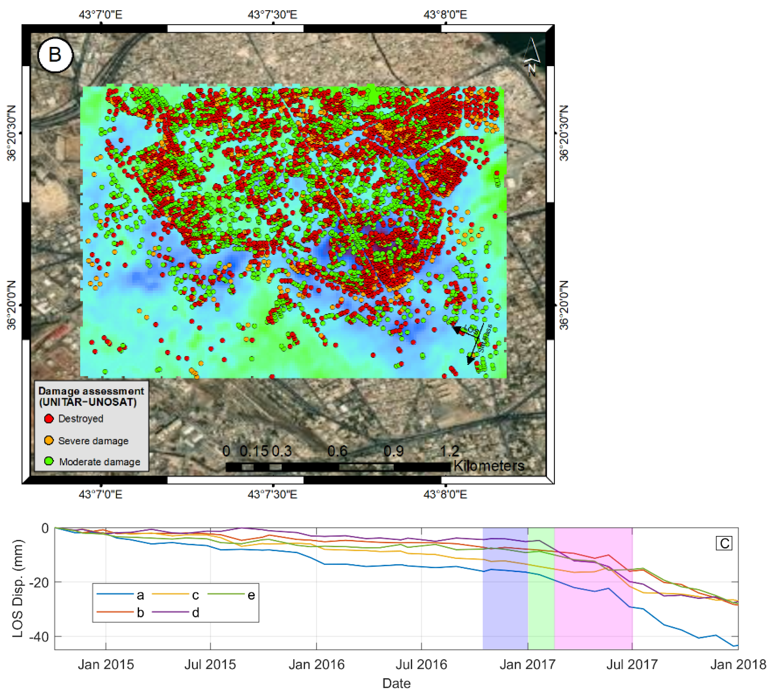Click the Jul 2017 date axis label
Image resolution: width=775 pixels, height=700 pixels.
(632, 664)
